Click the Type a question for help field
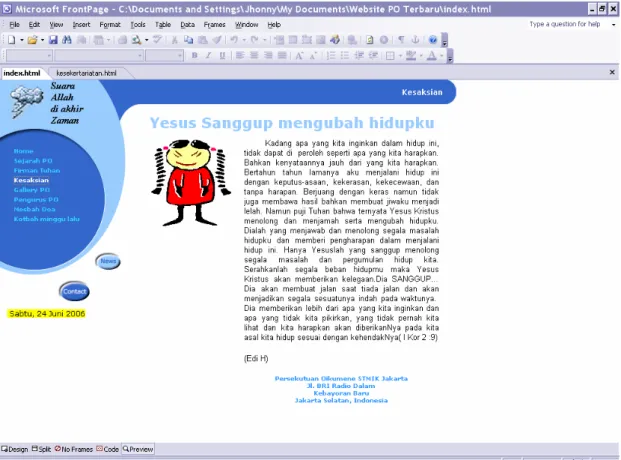This screenshot has width=621, height=460. point(565,24)
